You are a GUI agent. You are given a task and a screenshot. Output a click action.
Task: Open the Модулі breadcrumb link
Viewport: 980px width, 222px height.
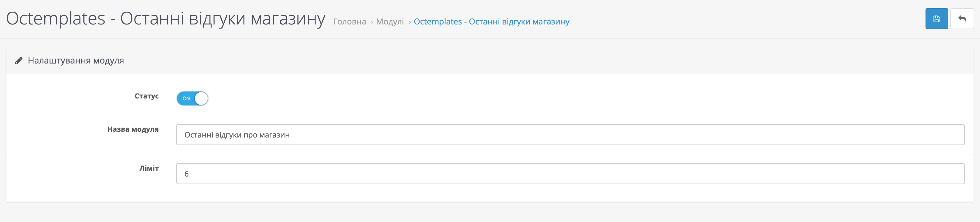click(x=389, y=22)
